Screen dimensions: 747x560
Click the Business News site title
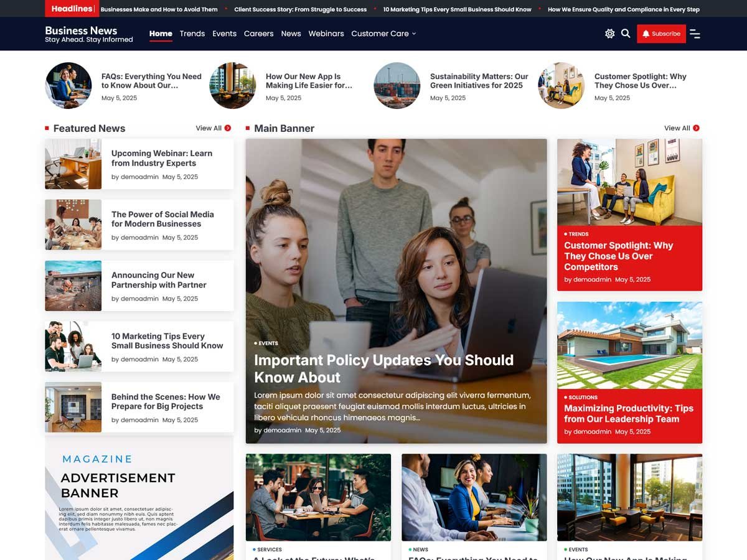coord(81,30)
